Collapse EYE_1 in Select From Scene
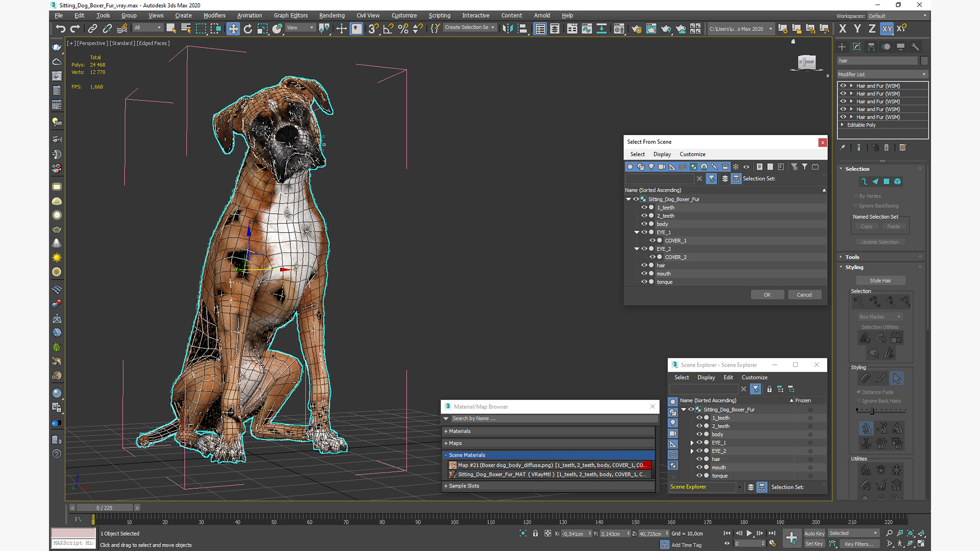Image resolution: width=980 pixels, height=551 pixels. (x=636, y=232)
